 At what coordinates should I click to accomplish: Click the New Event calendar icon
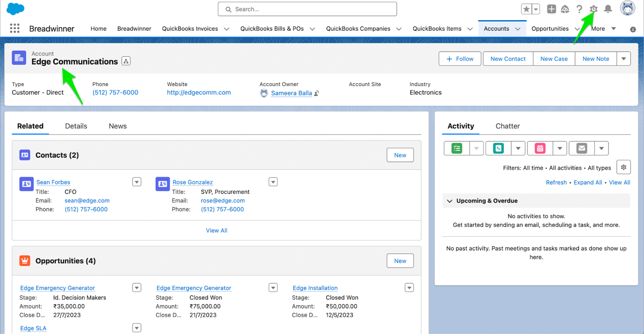point(540,148)
